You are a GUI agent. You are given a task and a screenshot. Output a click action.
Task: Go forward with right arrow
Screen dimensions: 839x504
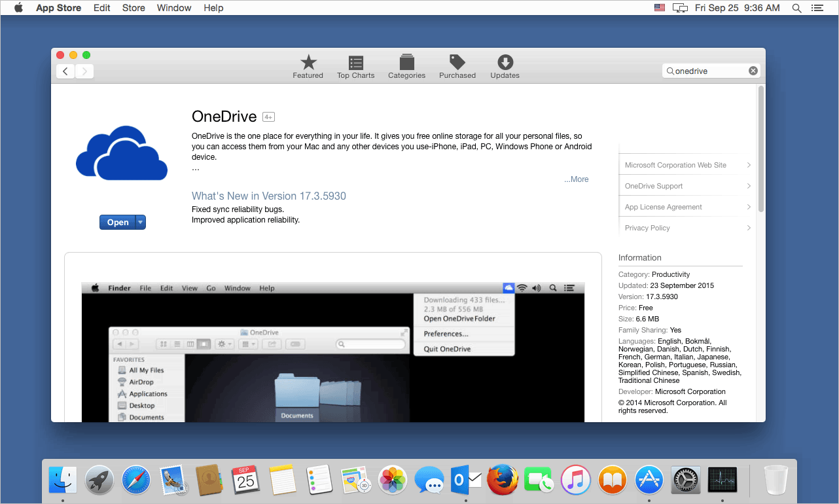84,71
